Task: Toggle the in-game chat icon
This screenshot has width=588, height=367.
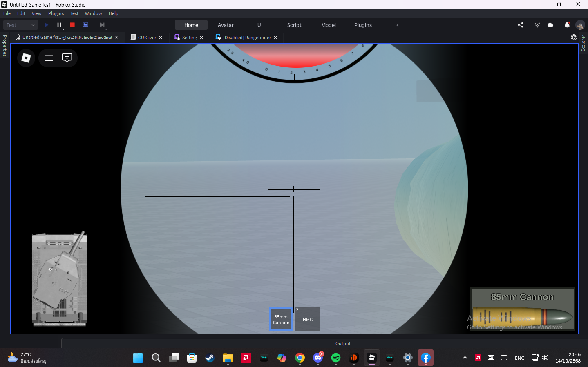Action: point(67,58)
